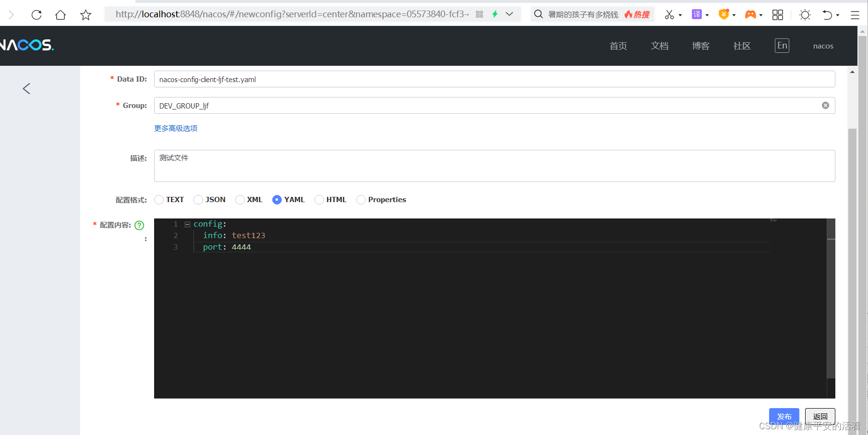This screenshot has width=868, height=435.
Task: Expand translate options dropdown arrow
Action: [707, 15]
